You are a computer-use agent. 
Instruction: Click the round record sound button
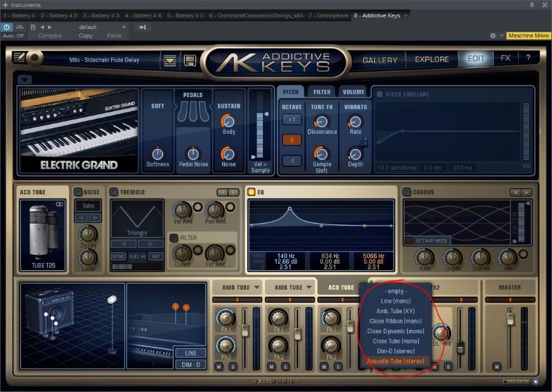coord(34,58)
